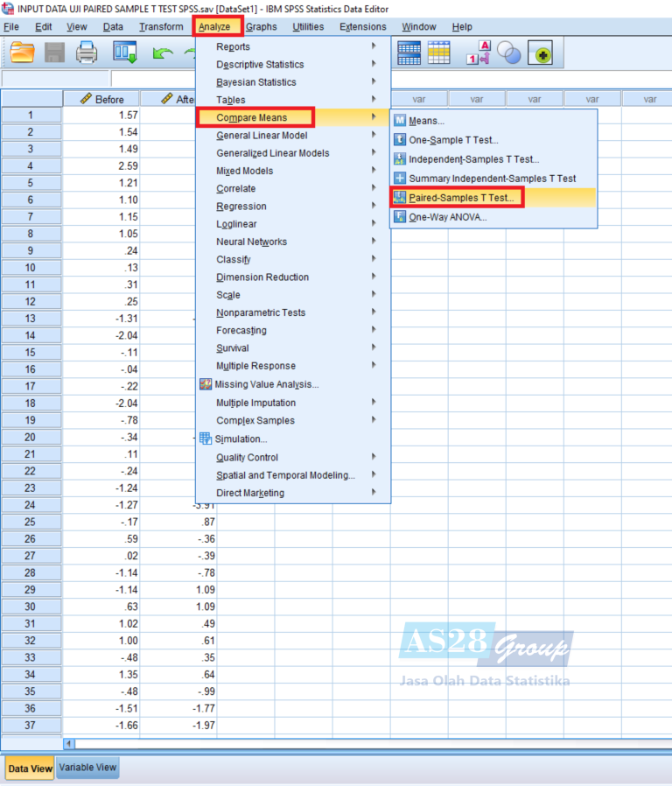The height and width of the screenshot is (786, 672).
Task: Click horizontal scrollbar left arrow
Action: point(69,744)
